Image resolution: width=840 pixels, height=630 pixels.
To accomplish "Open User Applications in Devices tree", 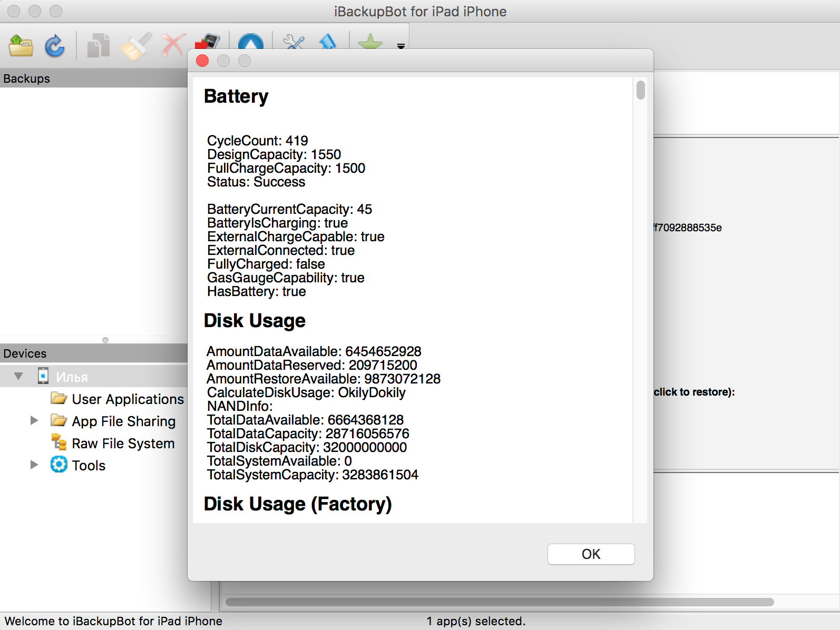I will (128, 399).
